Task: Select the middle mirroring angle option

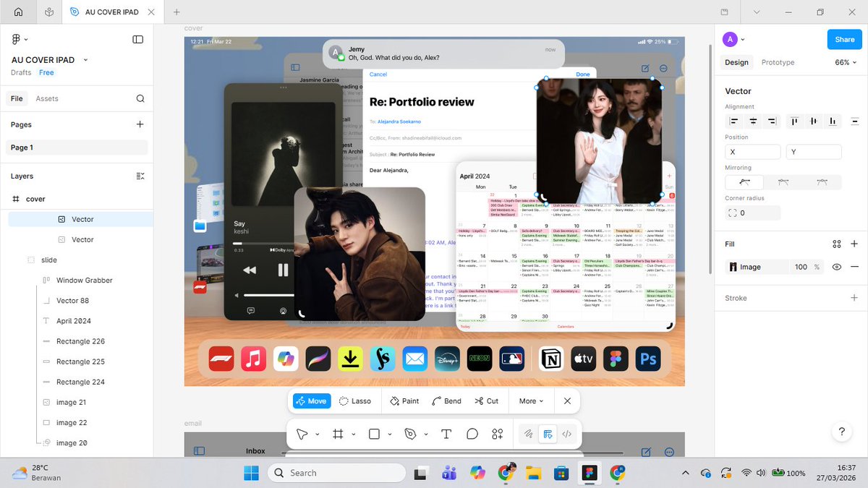Action: click(x=783, y=182)
